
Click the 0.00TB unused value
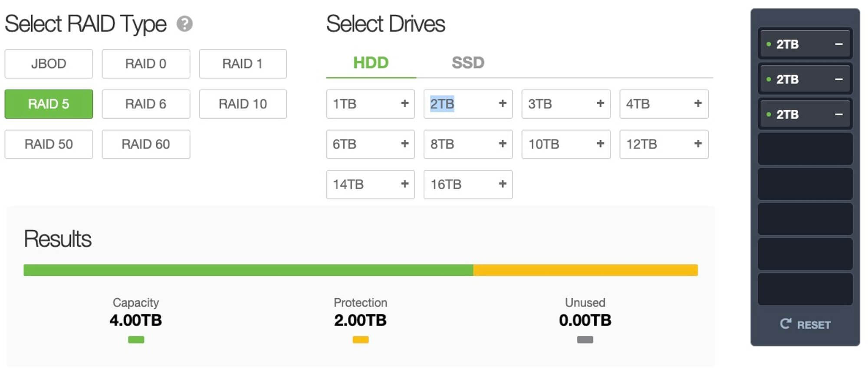tap(585, 320)
